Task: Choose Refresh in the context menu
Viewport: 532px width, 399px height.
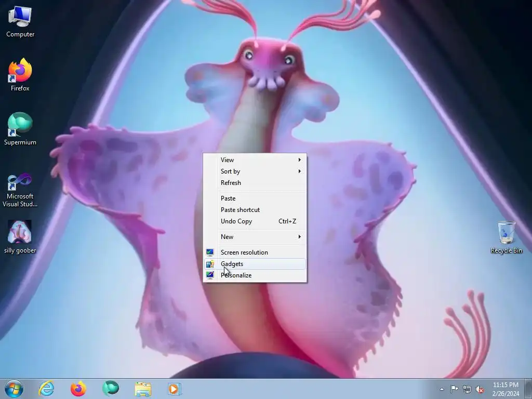Action: (x=255, y=183)
